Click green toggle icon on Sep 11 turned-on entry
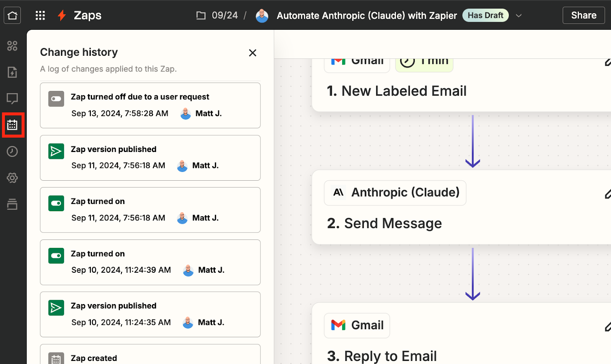This screenshot has width=611, height=364. (56, 203)
